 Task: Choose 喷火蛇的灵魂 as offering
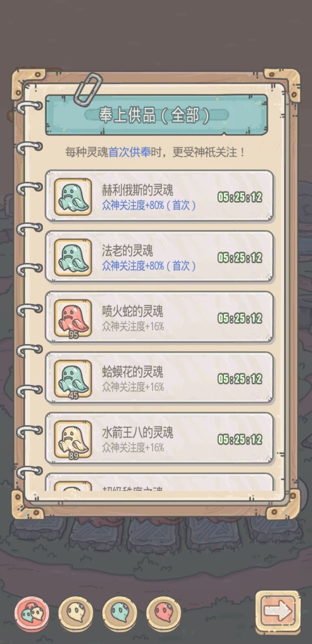159,318
